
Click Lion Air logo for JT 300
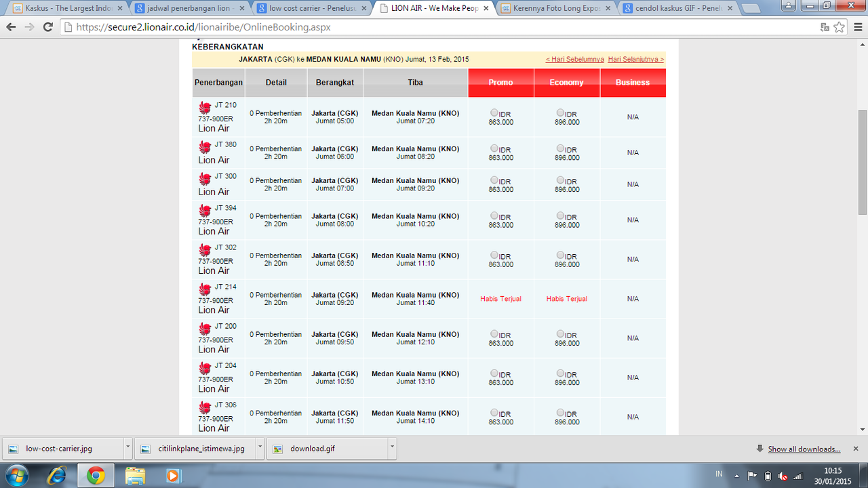coord(205,178)
